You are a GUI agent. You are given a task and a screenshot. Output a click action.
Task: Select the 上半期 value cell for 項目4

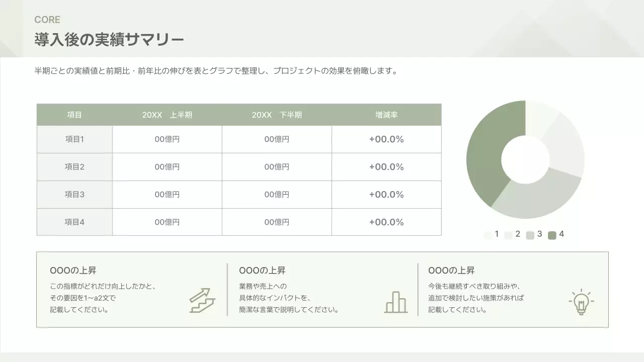point(167,222)
